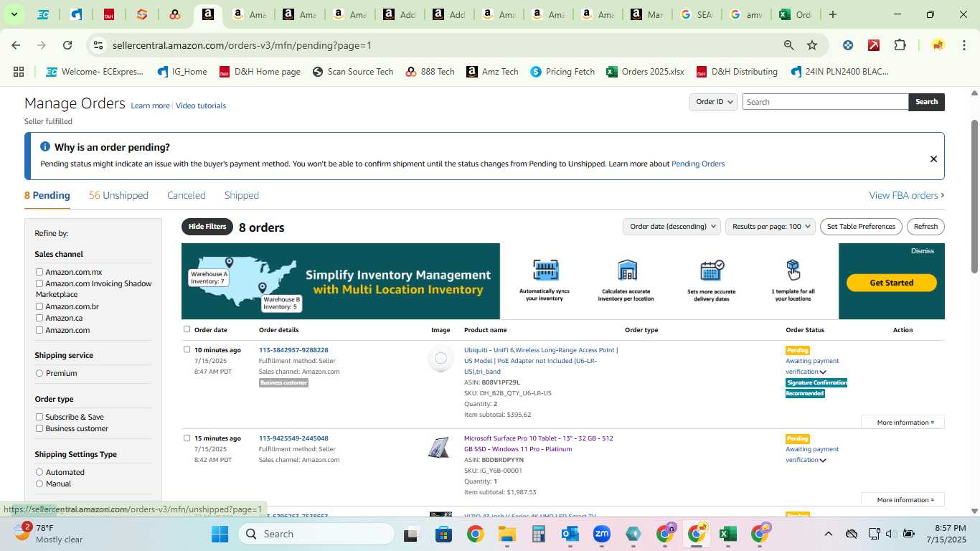Screen dimensions: 980x551
Task: Click the Hide Filters button
Action: pyautogui.click(x=207, y=227)
